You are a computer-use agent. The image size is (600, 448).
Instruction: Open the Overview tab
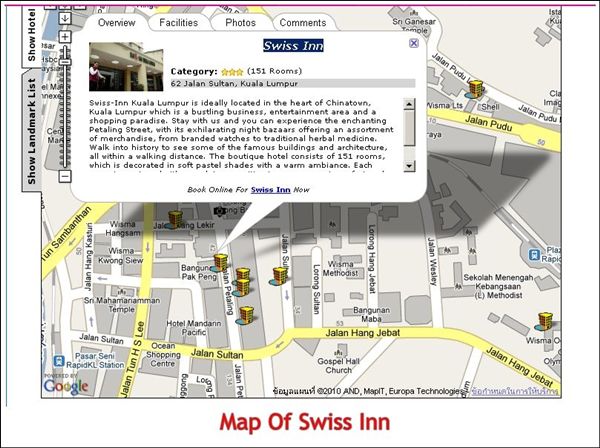coord(117,22)
